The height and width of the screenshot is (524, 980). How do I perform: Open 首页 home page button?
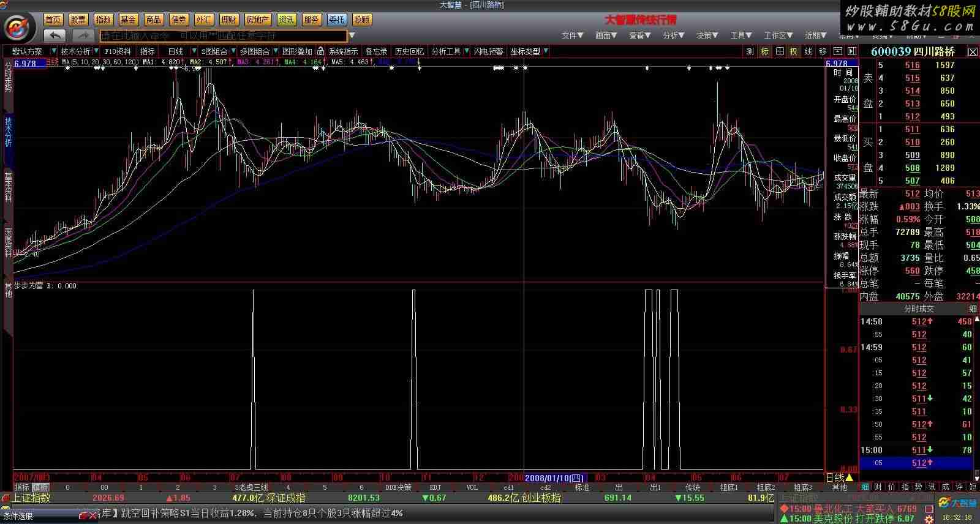tap(53, 20)
